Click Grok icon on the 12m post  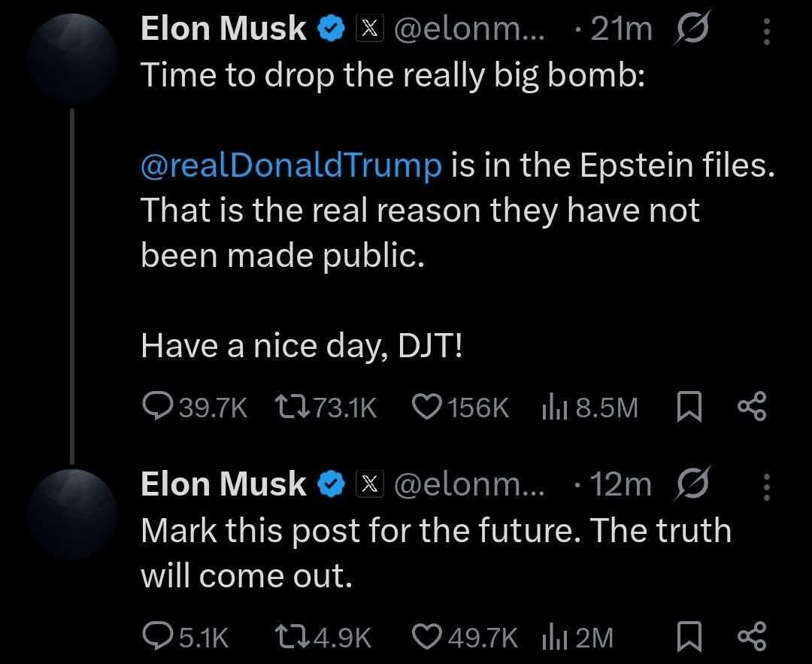click(691, 485)
